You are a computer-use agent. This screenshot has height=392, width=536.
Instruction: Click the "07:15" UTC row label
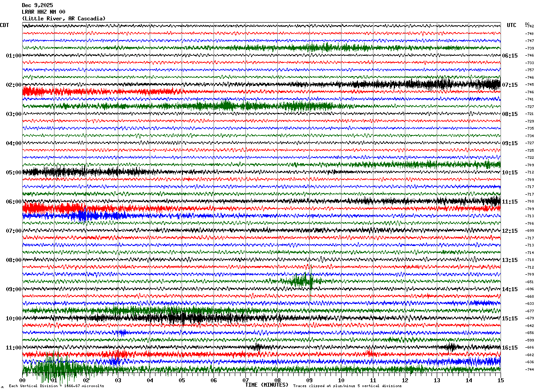coord(510,85)
